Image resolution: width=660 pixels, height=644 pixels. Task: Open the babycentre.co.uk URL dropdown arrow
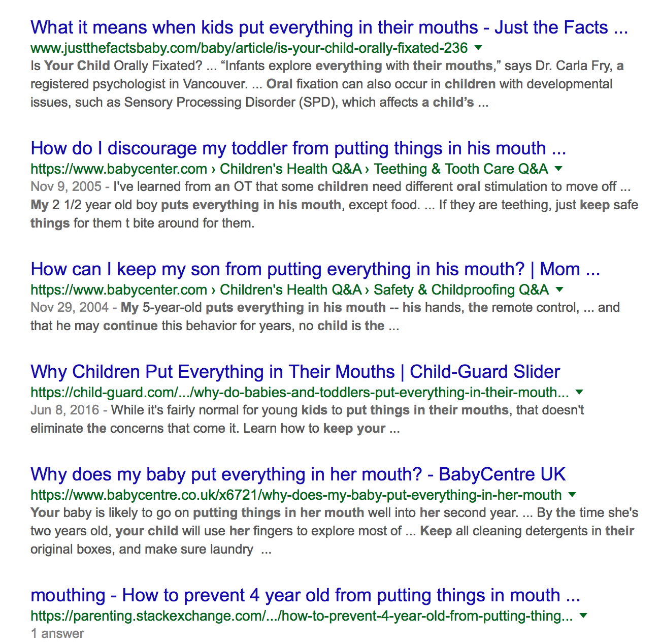pyautogui.click(x=572, y=495)
